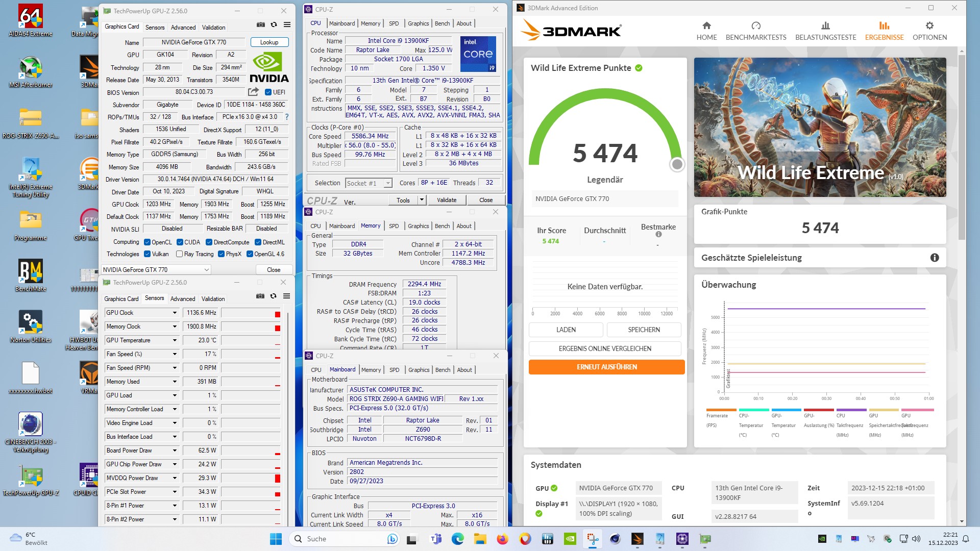Open CINEBENCH 2003 shortcut desktop icon

point(31,432)
